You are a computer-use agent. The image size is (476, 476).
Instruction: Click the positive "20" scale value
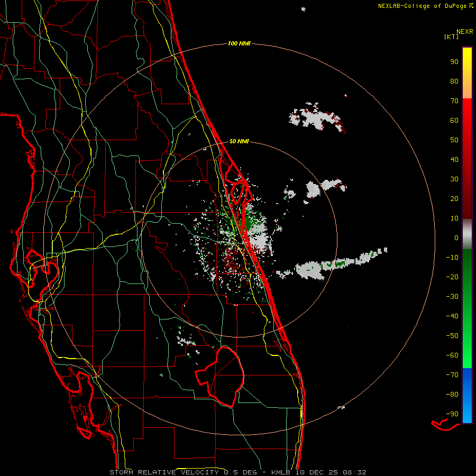tap(454, 199)
